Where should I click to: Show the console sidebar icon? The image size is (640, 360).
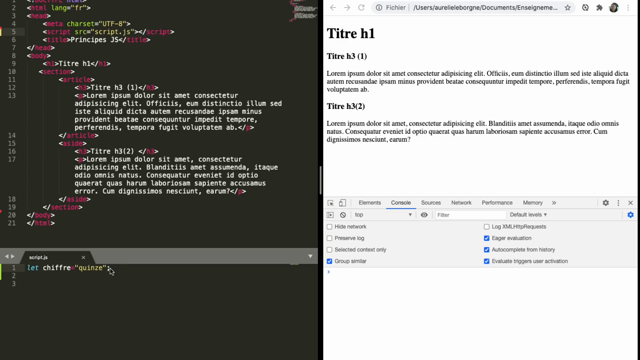click(x=330, y=215)
